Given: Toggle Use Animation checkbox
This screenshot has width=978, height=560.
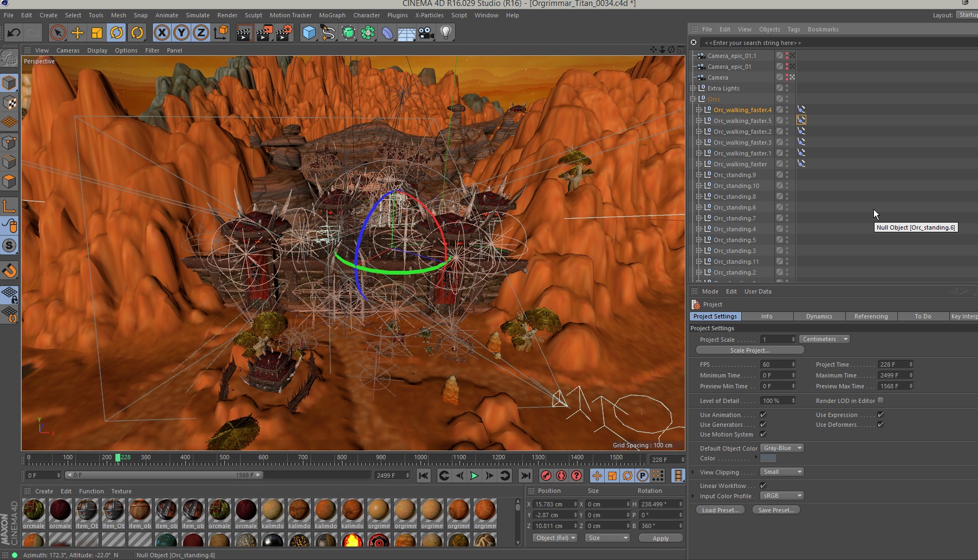Looking at the screenshot, I should click(763, 415).
